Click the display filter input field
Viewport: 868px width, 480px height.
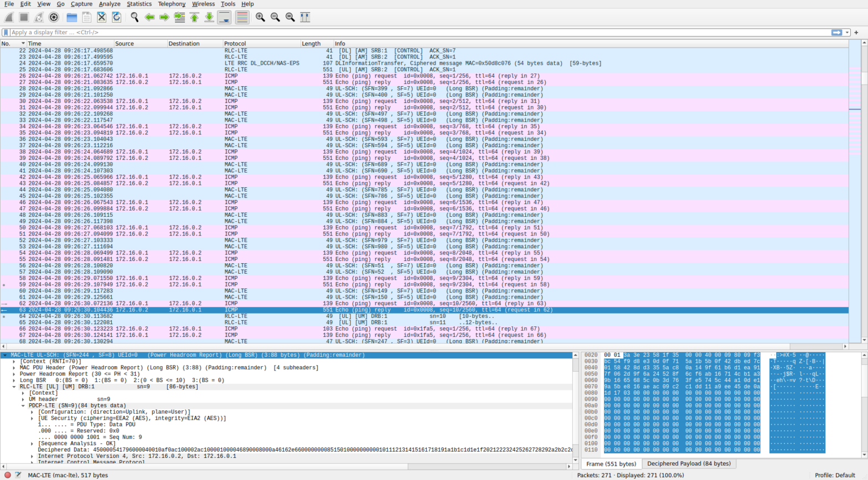point(421,33)
